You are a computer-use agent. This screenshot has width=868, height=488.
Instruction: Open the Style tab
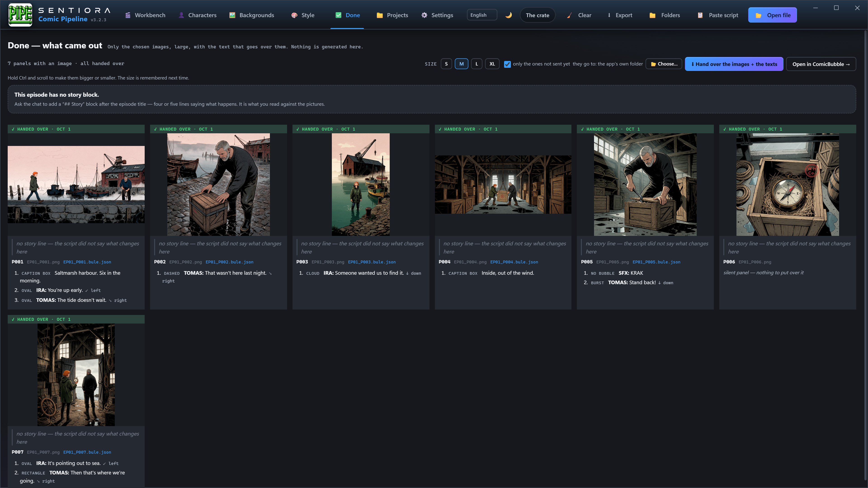click(303, 15)
